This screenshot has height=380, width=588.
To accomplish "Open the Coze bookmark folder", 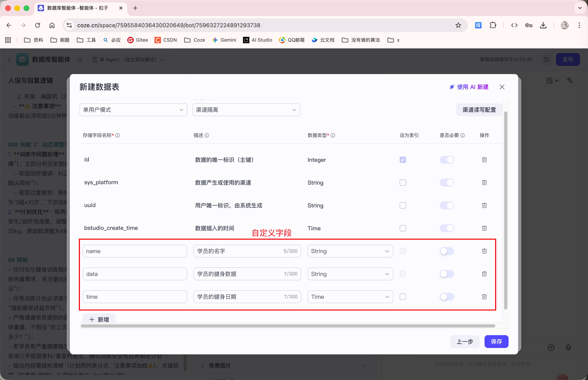I will (195, 40).
